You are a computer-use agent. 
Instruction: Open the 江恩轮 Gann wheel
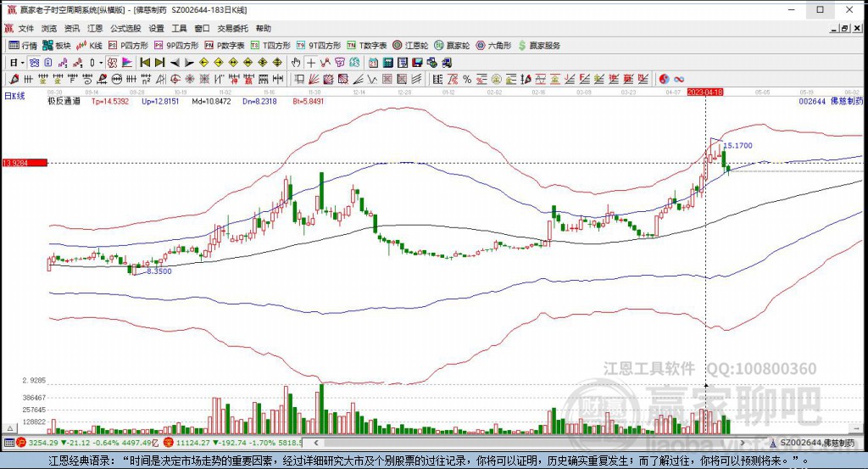pos(410,46)
